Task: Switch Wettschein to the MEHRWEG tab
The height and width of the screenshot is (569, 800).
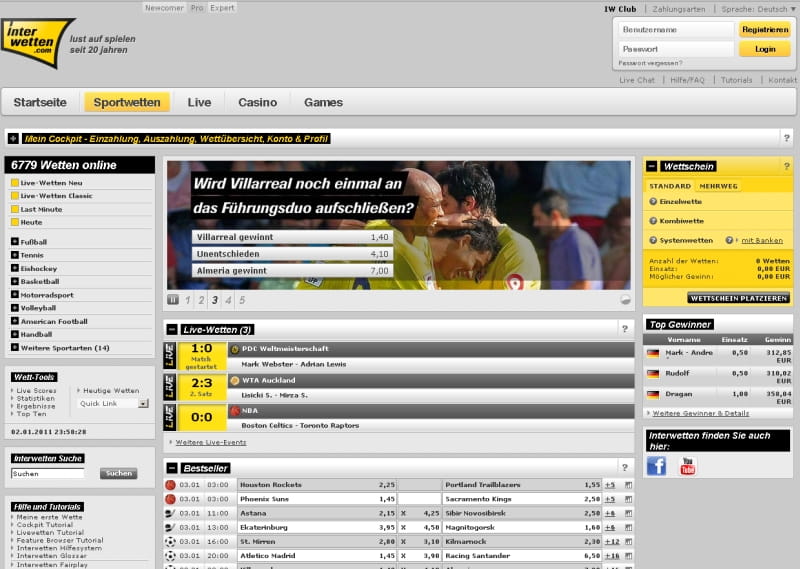Action: pos(718,186)
